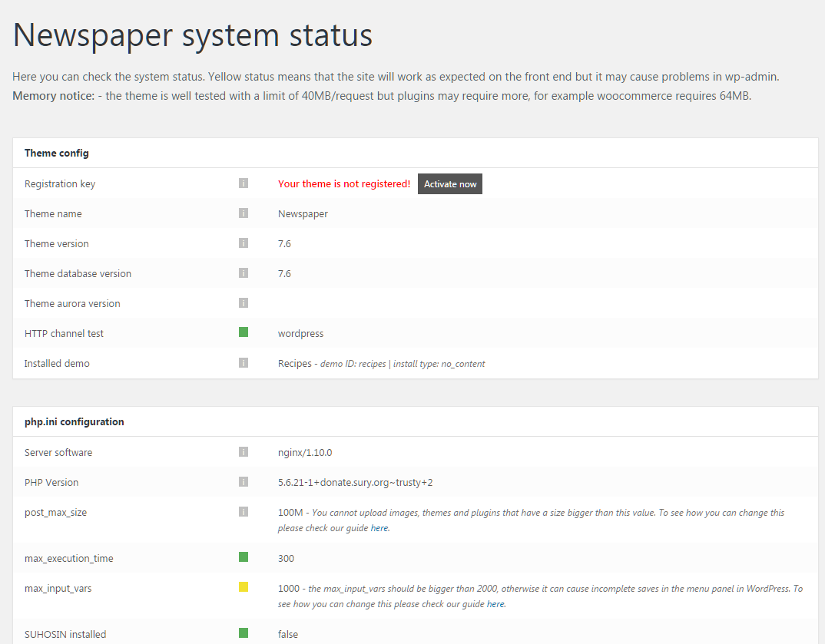Click the info icon beside Registration key
Image resolution: width=825 pixels, height=644 pixels.
pos(243,183)
